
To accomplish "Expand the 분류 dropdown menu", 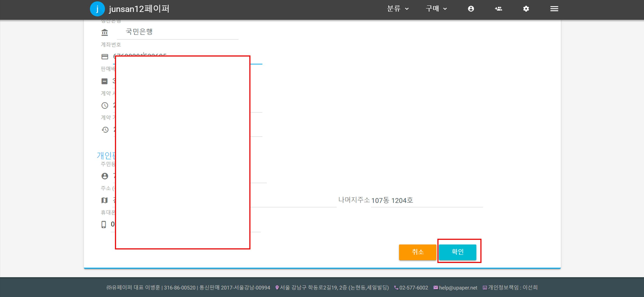I will [x=397, y=9].
